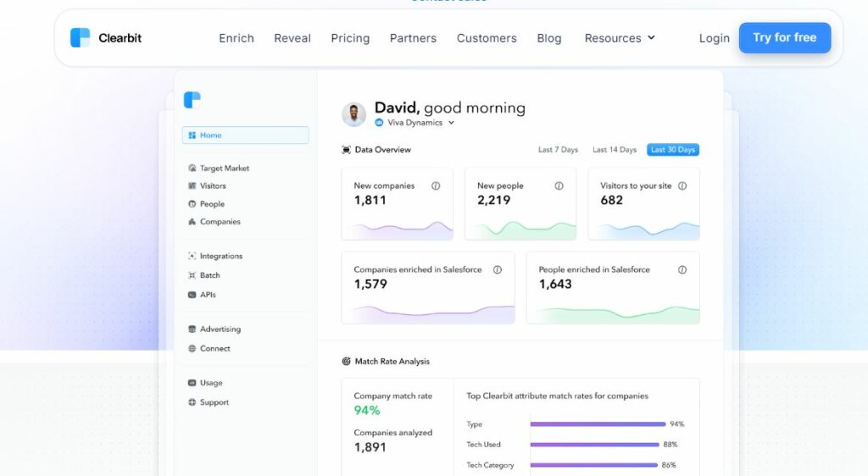Viewport: 868px width, 476px height.
Task: Click the 1,811 new companies value
Action: pos(370,200)
